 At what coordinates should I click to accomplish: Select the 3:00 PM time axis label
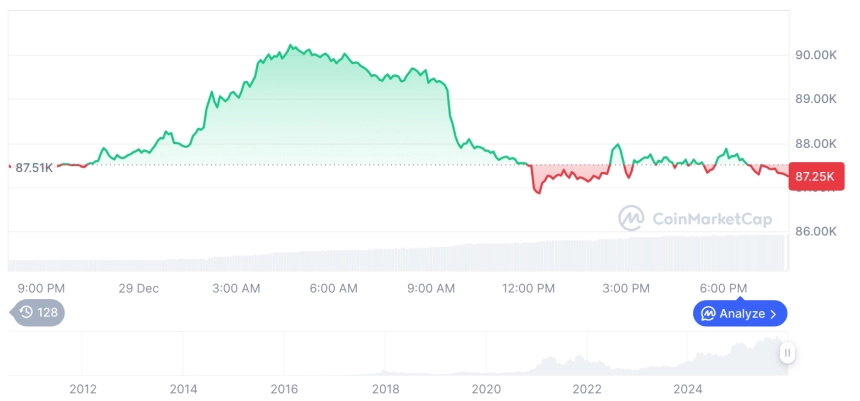click(x=626, y=288)
